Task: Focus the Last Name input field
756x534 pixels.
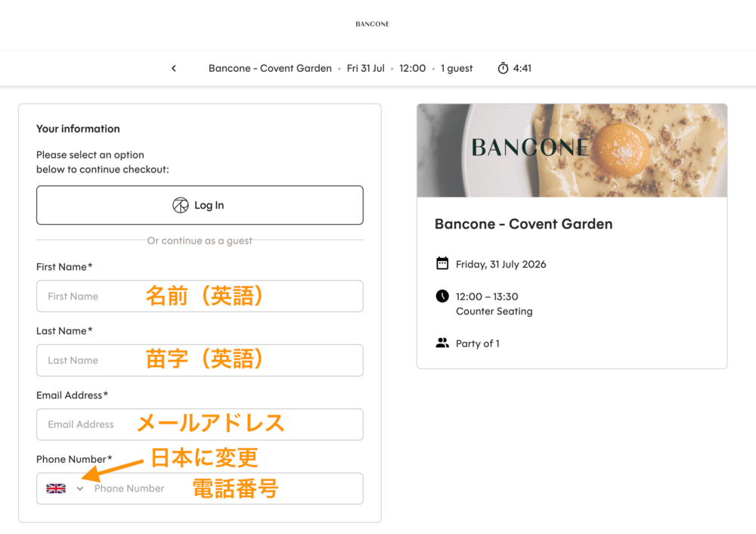Action: coord(200,360)
